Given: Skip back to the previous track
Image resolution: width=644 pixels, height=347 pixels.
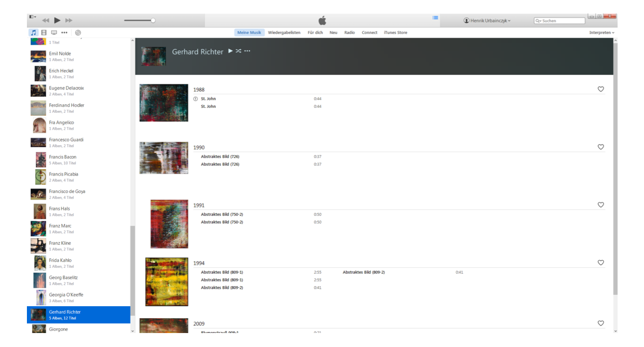Looking at the screenshot, I should 45,20.
